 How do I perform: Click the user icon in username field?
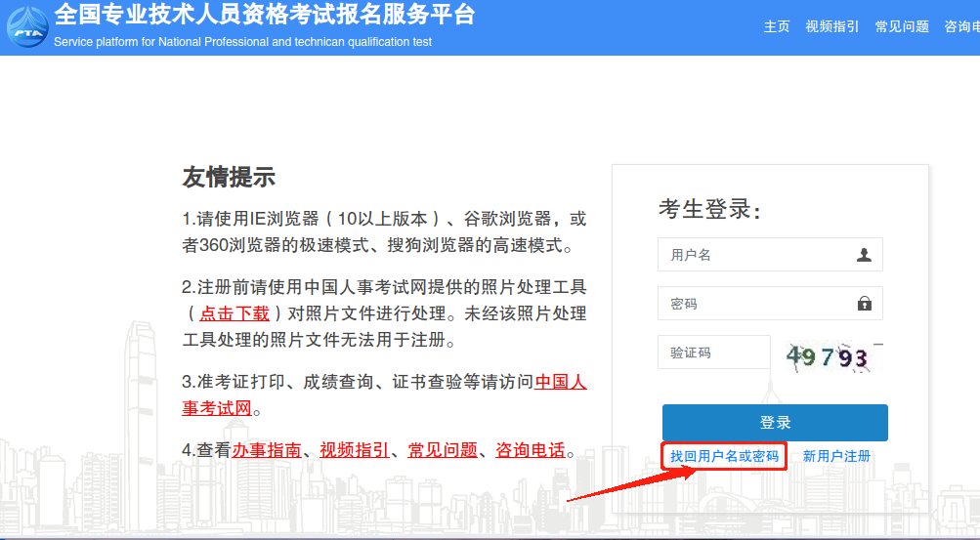[x=864, y=255]
